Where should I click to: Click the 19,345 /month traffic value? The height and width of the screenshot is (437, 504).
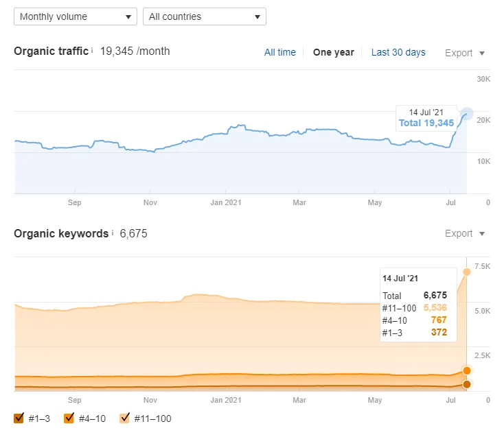(135, 51)
